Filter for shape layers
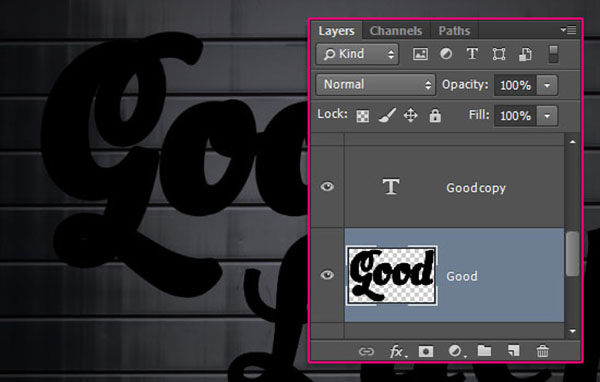The width and height of the screenshot is (600, 382). pyautogui.click(x=499, y=54)
